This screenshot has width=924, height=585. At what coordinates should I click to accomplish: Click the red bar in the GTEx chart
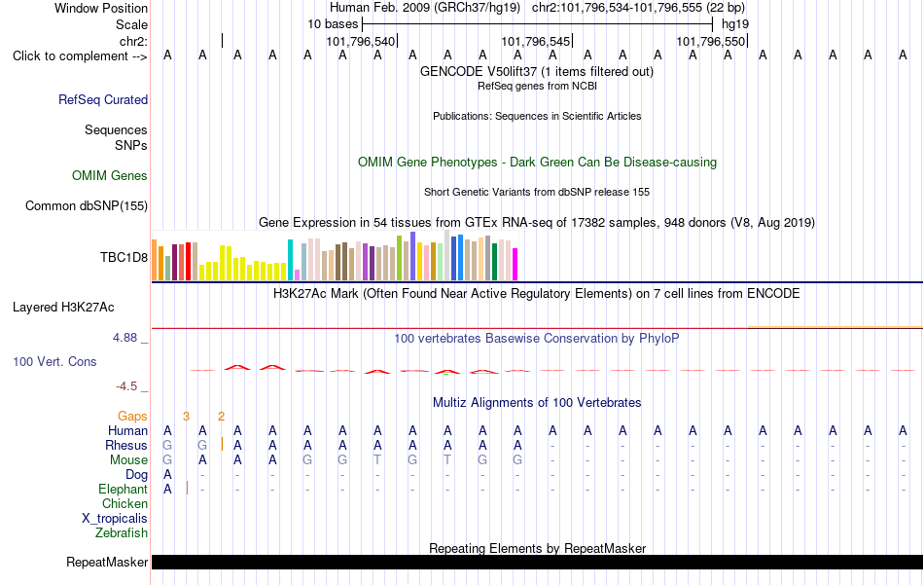pos(188,261)
